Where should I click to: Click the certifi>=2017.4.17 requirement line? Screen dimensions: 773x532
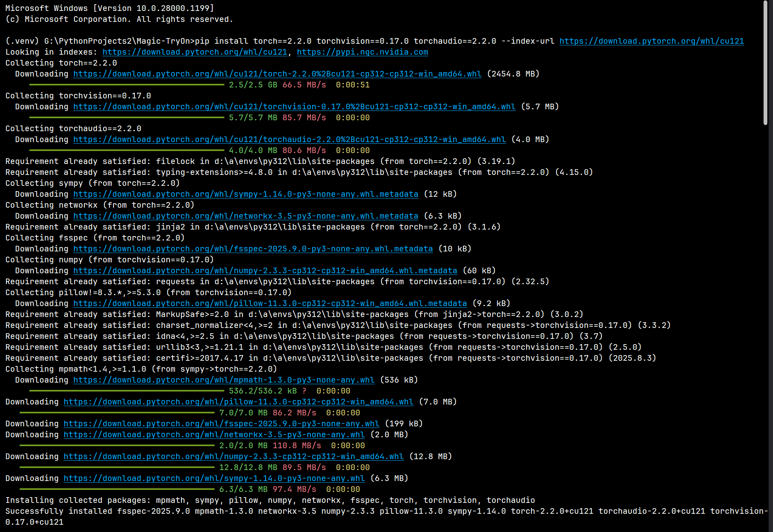(331, 358)
